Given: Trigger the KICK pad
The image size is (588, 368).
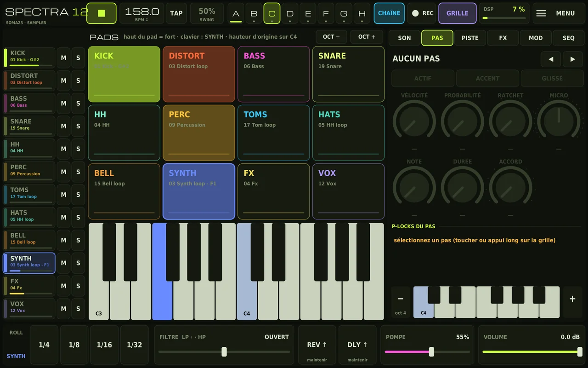Looking at the screenshot, I should point(124,74).
